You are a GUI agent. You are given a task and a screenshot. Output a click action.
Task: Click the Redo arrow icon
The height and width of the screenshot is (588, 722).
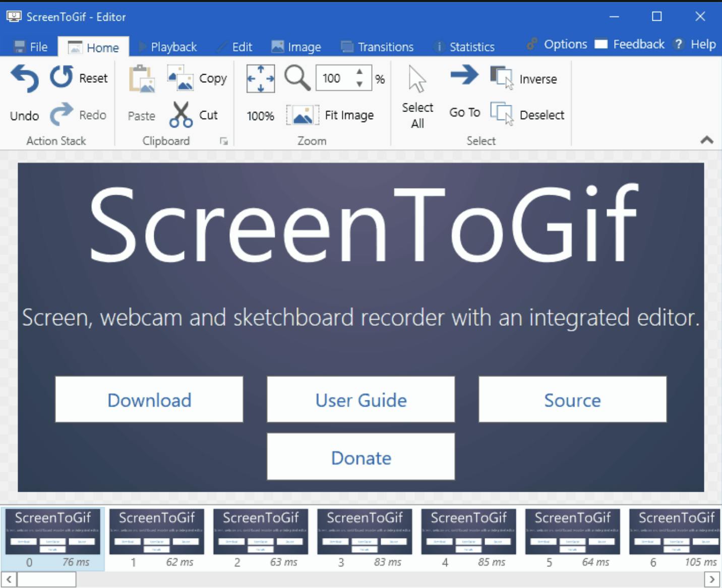pos(62,114)
